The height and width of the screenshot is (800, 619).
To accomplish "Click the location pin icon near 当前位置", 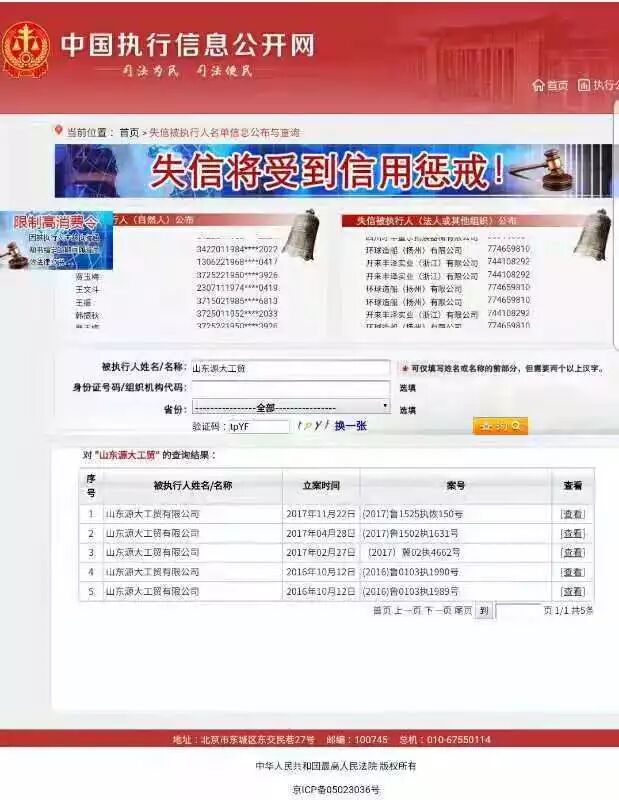I will 58,131.
